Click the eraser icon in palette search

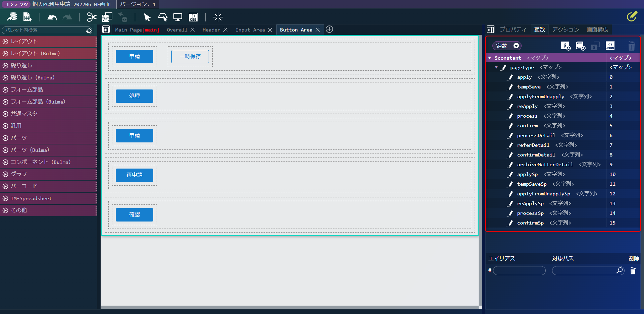89,30
